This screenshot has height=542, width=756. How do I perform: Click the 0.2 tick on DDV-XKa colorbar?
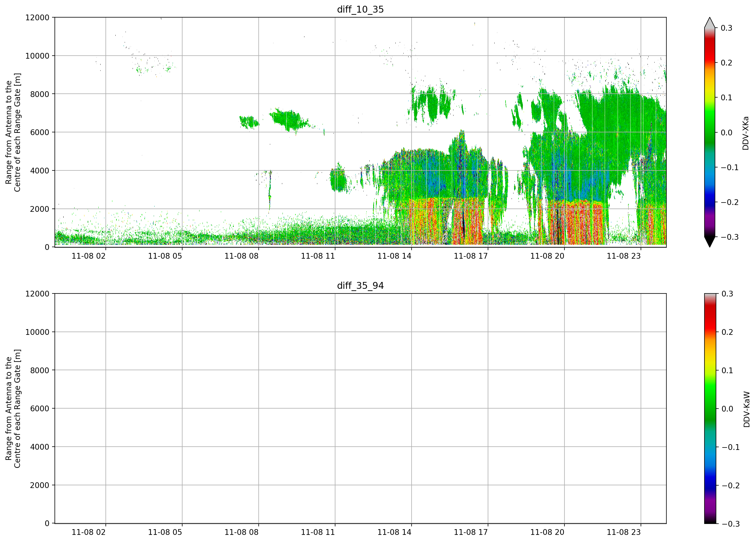[x=726, y=63]
